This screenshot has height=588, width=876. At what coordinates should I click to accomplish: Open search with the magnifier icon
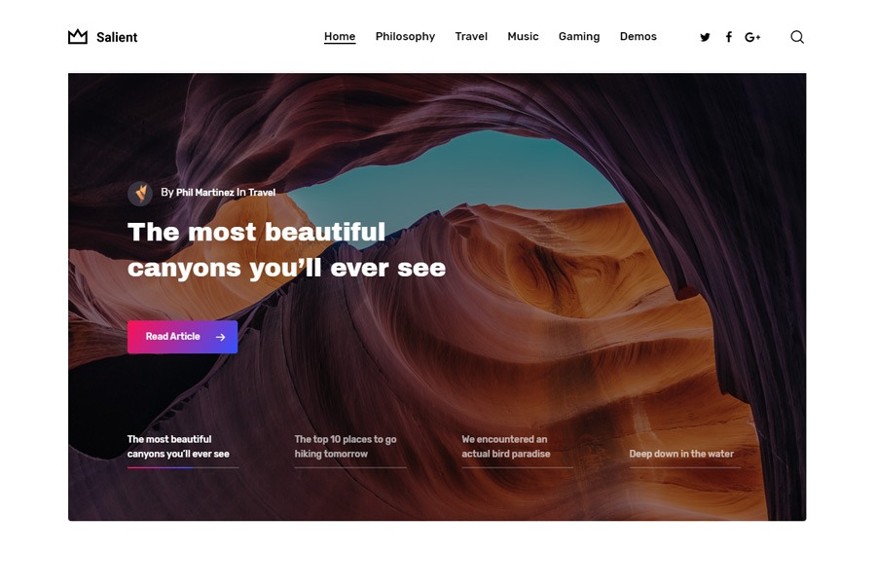(x=797, y=37)
